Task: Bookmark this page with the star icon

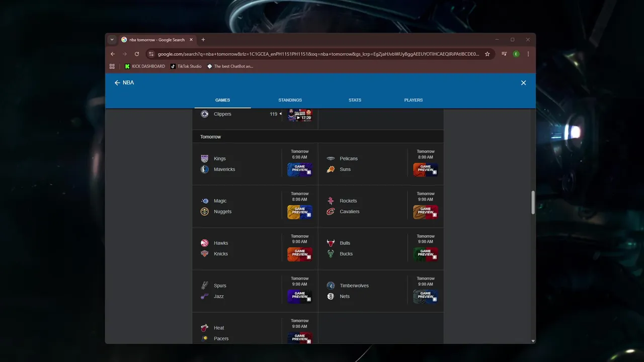Action: click(487, 54)
